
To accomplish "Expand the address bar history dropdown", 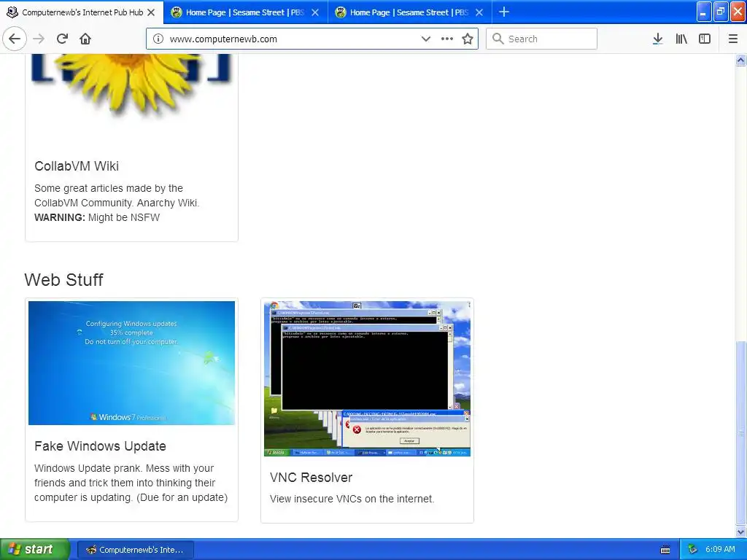I will coord(426,39).
